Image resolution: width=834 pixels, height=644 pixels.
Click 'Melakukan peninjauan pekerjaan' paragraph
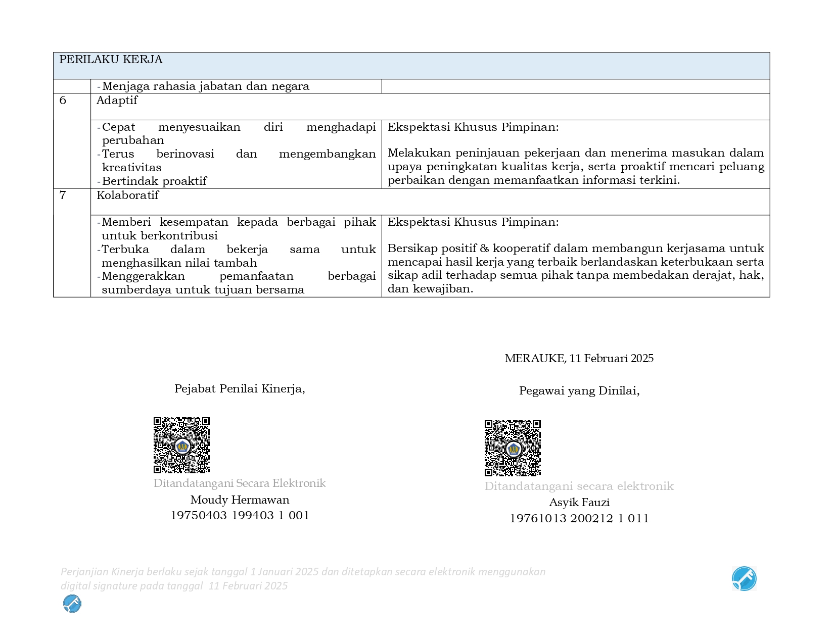click(576, 166)
